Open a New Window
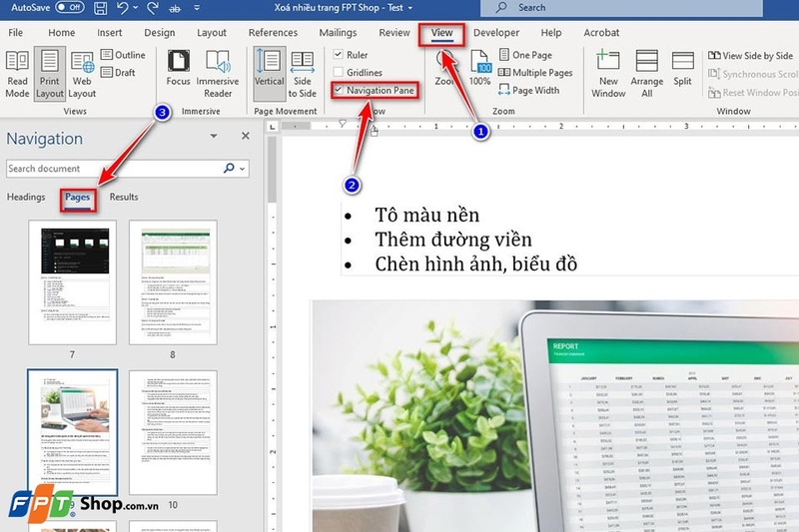Viewport: 799px width, 532px height. [608, 74]
